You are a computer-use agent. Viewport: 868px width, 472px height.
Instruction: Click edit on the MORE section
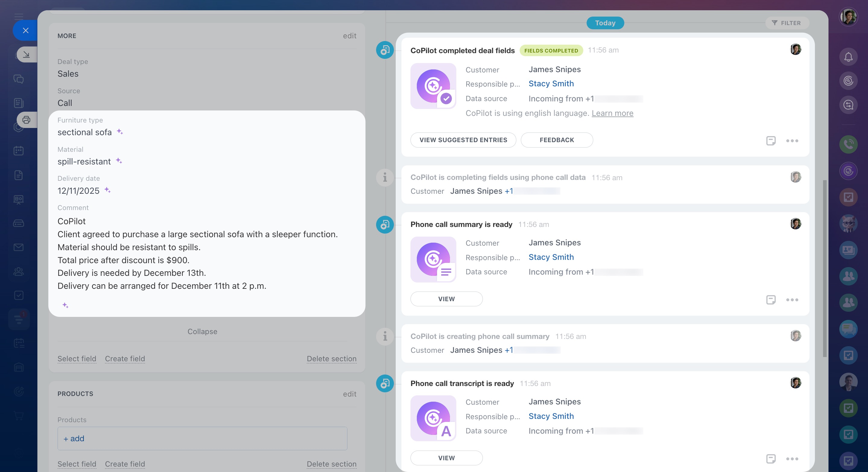coord(350,36)
